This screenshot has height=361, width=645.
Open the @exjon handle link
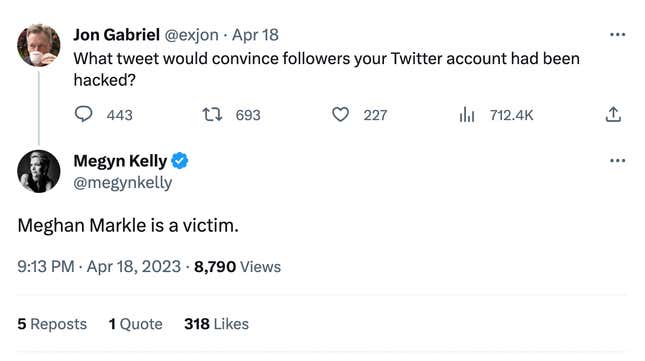pos(192,35)
